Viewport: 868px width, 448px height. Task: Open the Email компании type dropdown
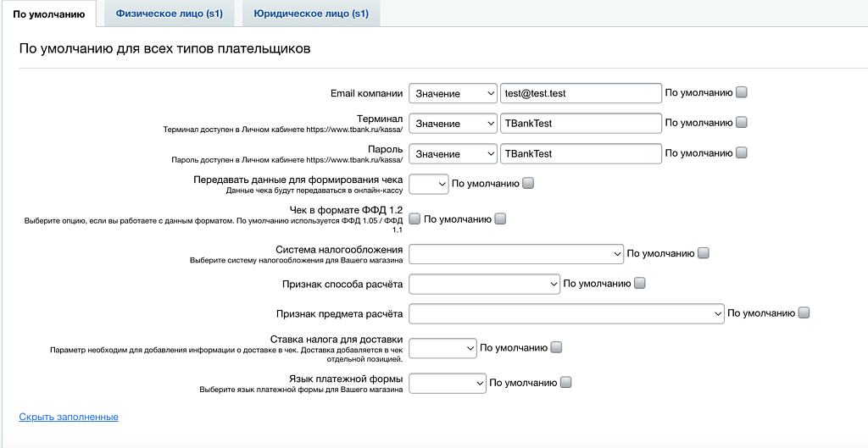coord(453,93)
